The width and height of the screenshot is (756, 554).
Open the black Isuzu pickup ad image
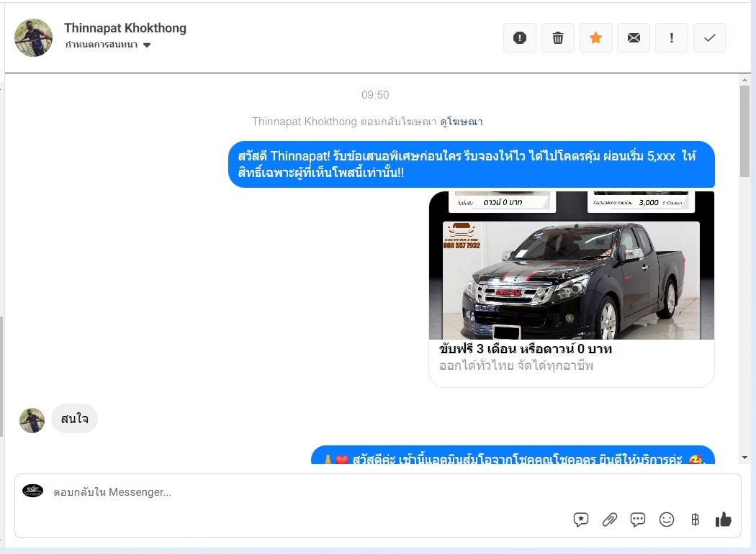pyautogui.click(x=572, y=265)
